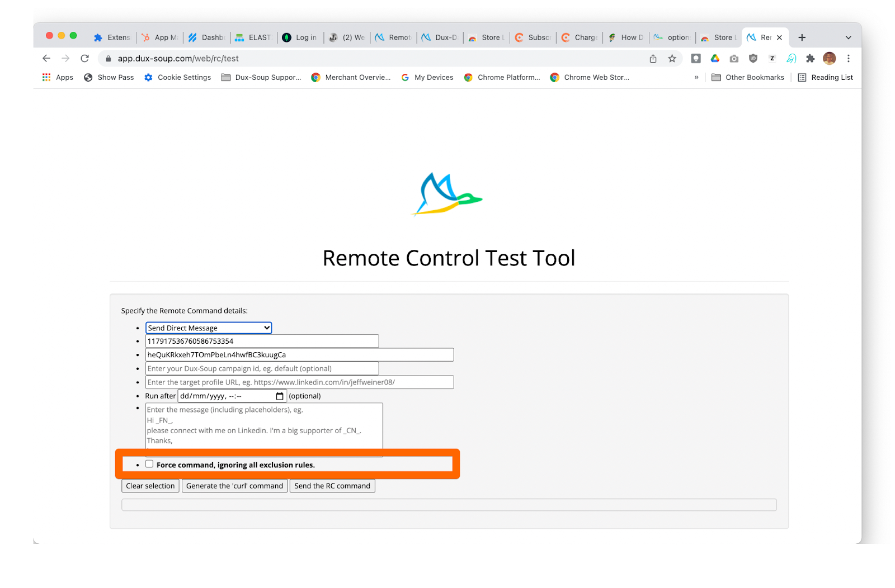
Task: Click the empty command output box
Action: coord(449,505)
